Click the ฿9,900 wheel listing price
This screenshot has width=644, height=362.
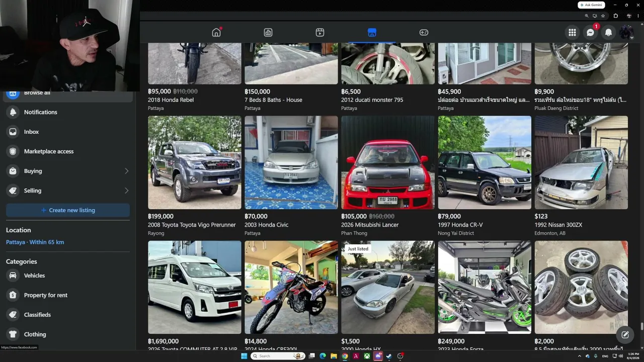544,92
